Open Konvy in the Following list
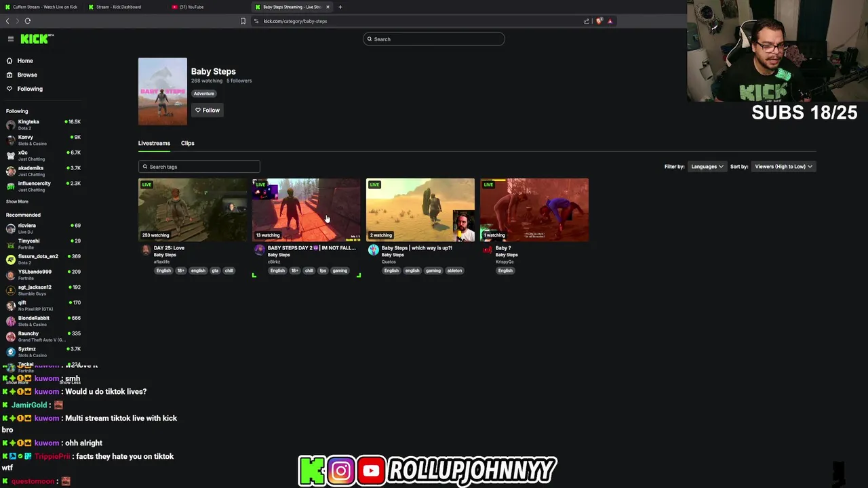868x488 pixels. (x=43, y=140)
